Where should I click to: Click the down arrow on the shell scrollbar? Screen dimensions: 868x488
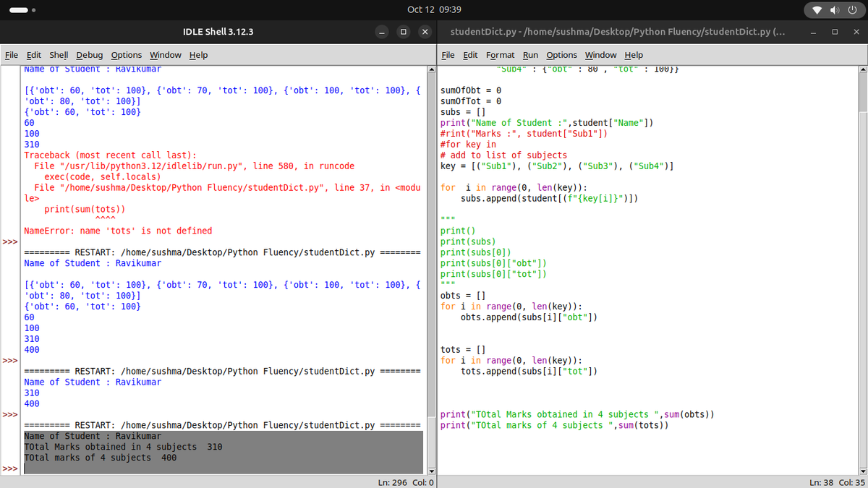tap(432, 471)
